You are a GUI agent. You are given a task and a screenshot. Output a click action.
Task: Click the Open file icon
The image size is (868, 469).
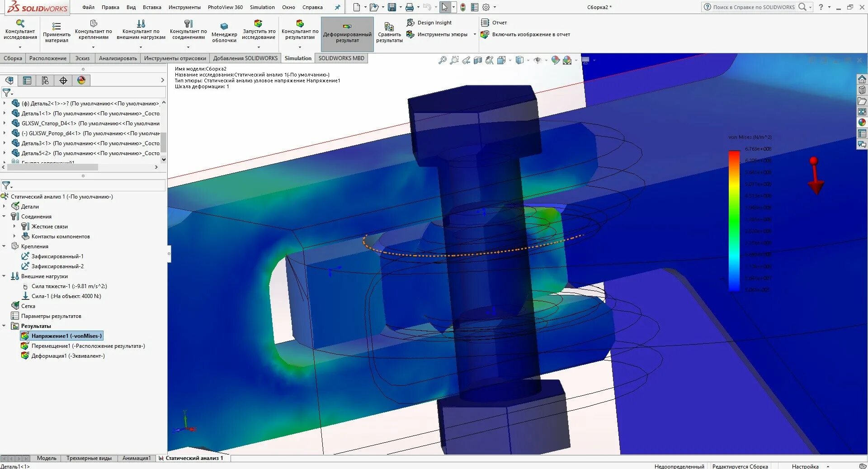373,7
